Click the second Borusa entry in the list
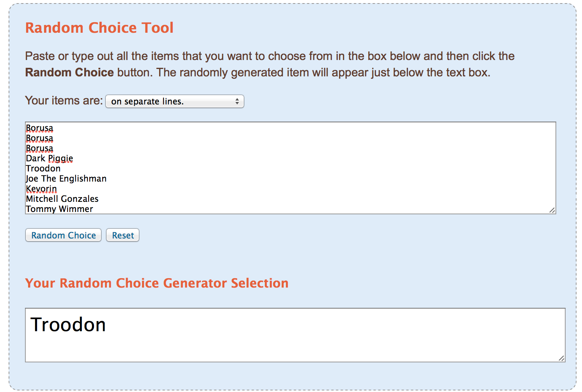Image resolution: width=582 pixels, height=392 pixels. pyautogui.click(x=39, y=138)
